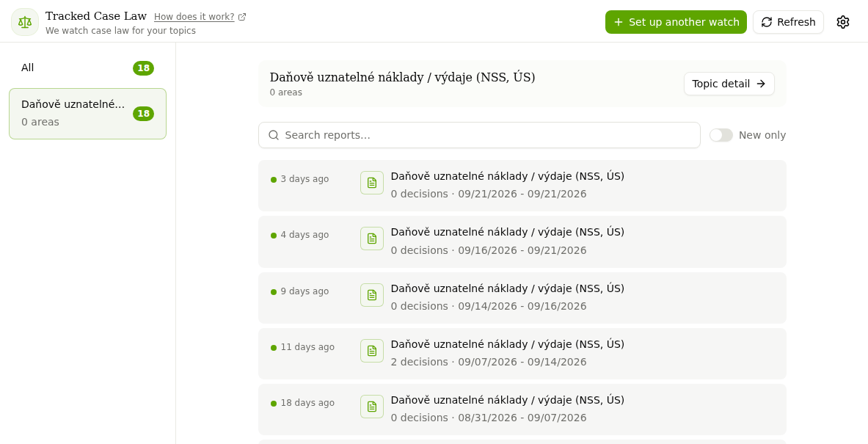The height and width of the screenshot is (444, 868).
Task: Open report dated 08/31/2026 - 09/07/2026
Action: [522, 410]
